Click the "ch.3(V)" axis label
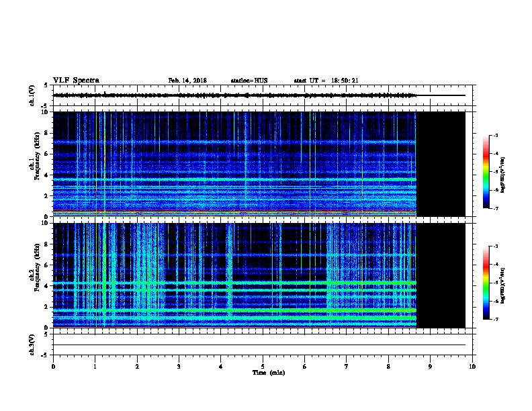Viewport: 532px width, 411px height. coord(32,345)
